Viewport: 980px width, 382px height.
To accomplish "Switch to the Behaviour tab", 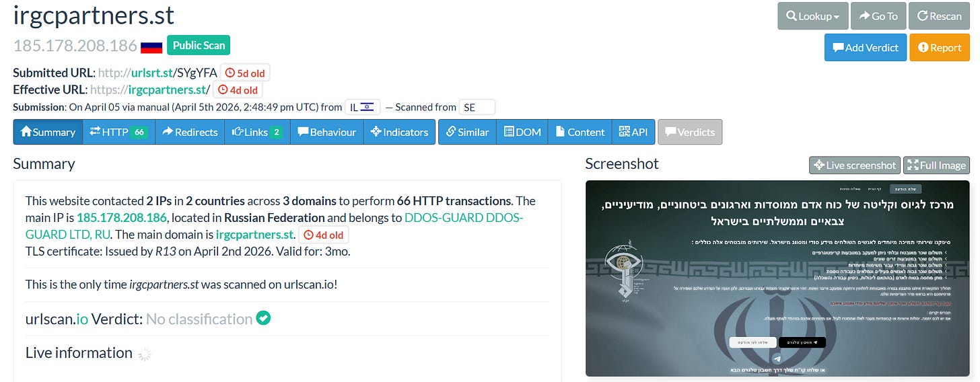I will (326, 132).
